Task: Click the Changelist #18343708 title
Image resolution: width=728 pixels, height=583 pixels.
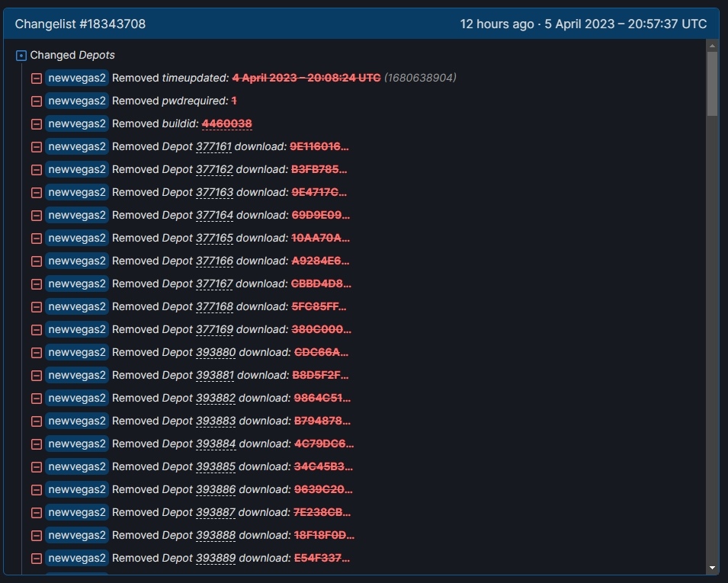Action: click(x=80, y=24)
